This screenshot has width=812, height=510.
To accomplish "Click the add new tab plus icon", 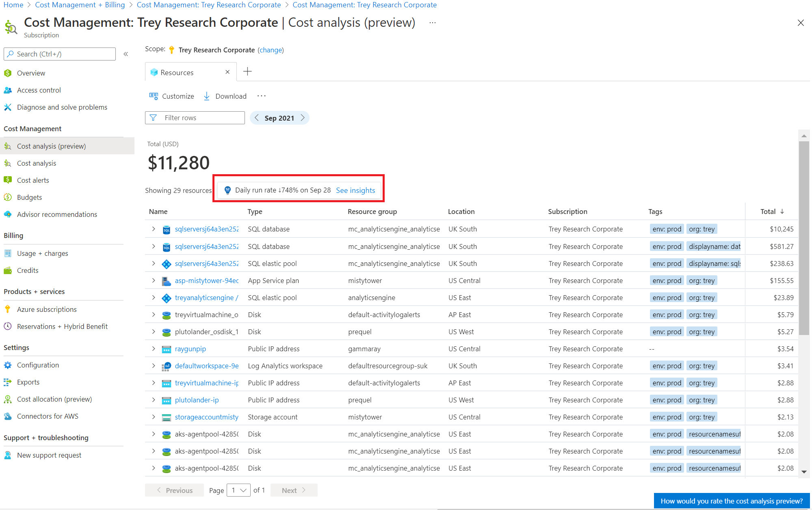I will (247, 72).
